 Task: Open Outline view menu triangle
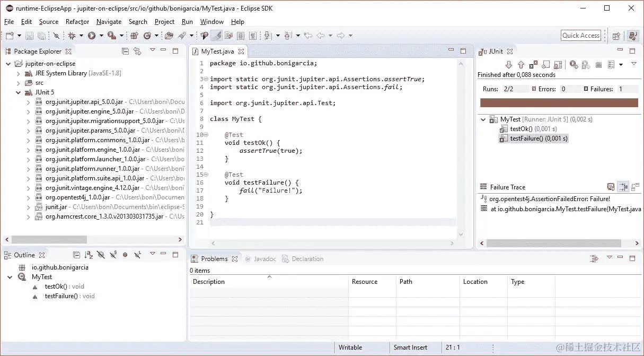coord(152,254)
